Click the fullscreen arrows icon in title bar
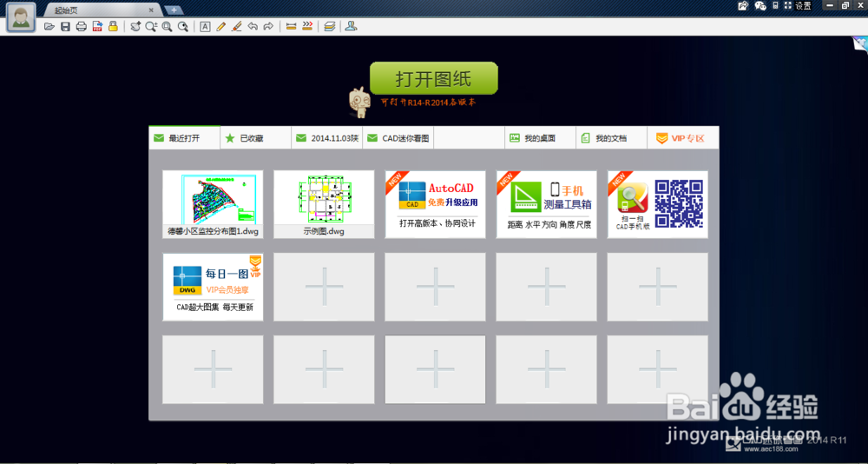The image size is (868, 464). click(788, 5)
